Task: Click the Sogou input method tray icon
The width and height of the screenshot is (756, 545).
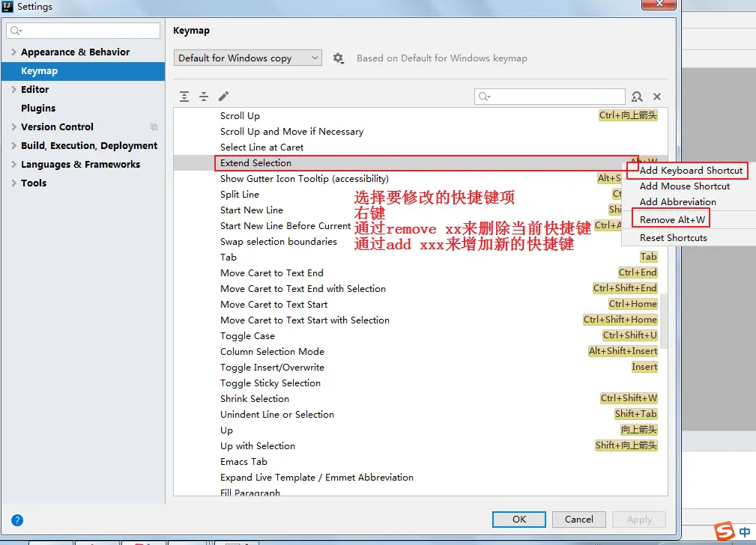Action: coord(724,532)
